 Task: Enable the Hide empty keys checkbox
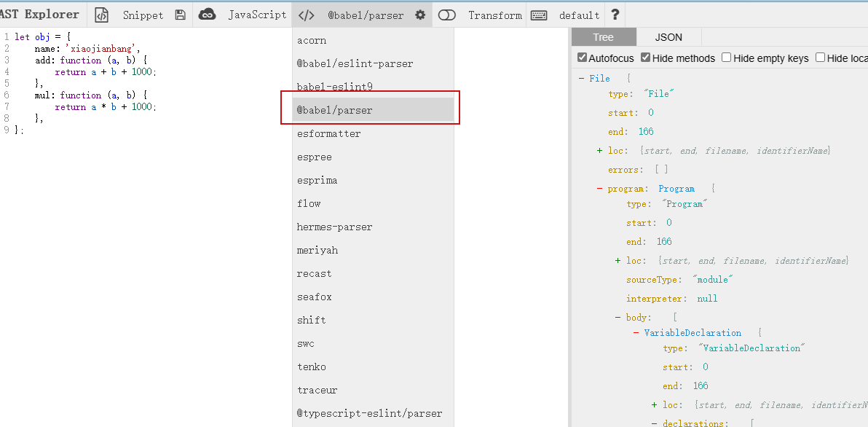tap(727, 58)
